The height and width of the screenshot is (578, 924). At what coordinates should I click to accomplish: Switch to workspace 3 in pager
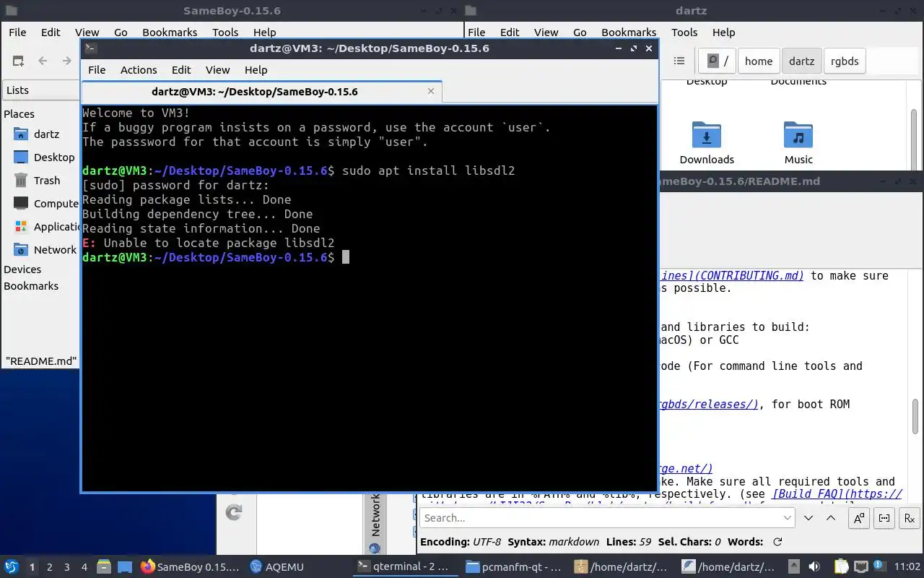(67, 567)
